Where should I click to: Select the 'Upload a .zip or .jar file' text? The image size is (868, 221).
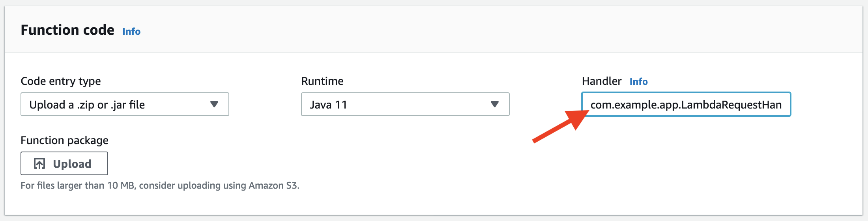click(87, 105)
